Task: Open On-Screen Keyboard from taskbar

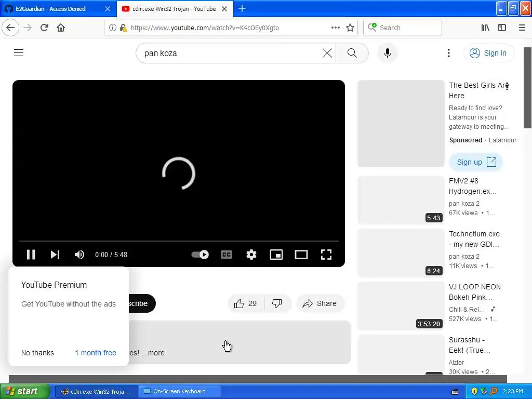Action: (179, 392)
